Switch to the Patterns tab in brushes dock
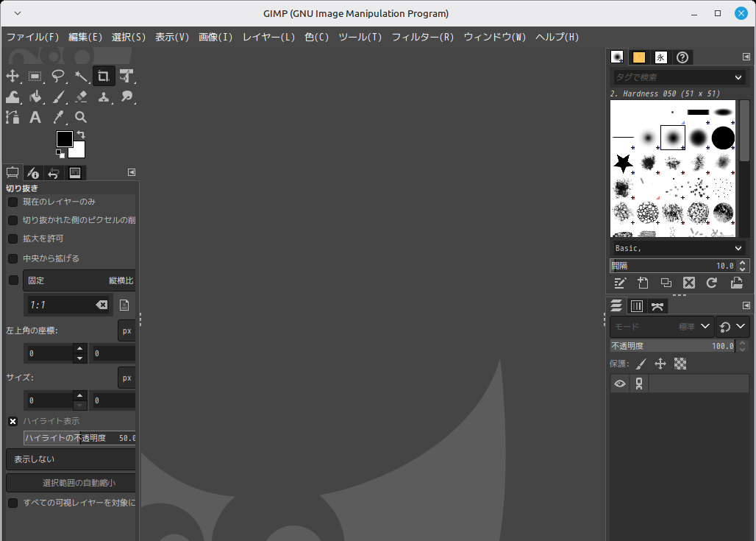The width and height of the screenshot is (756, 541). 639,57
